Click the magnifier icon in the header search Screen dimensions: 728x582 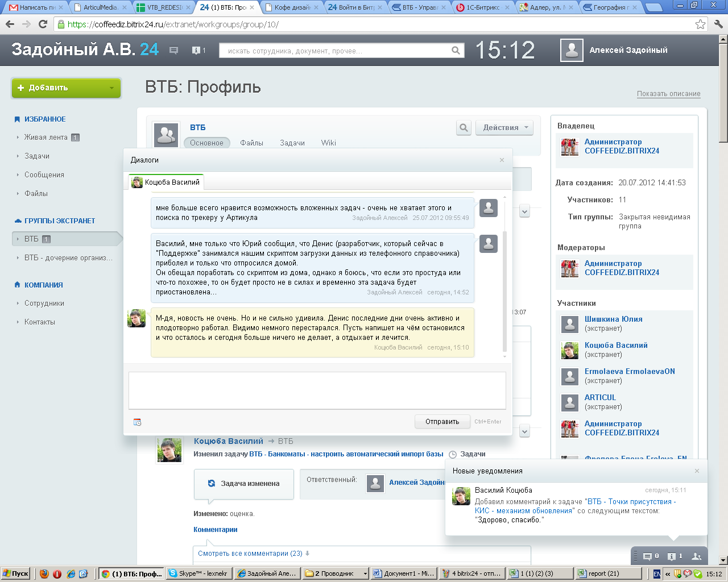click(456, 51)
